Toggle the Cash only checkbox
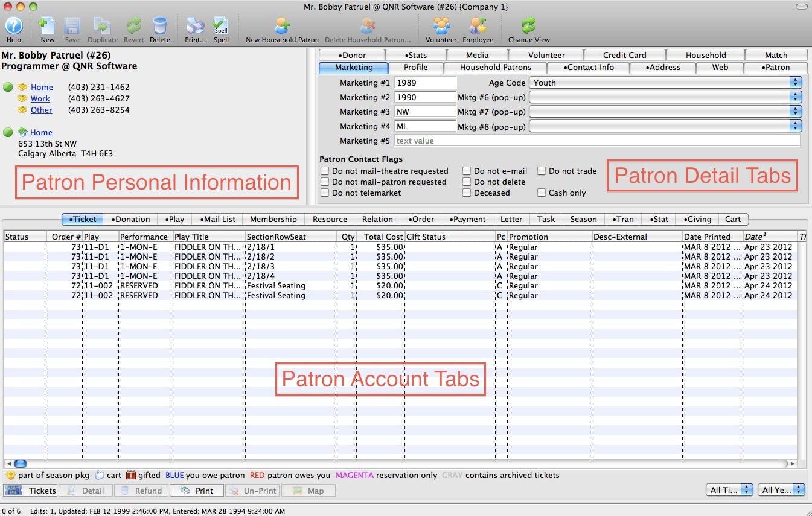 [x=542, y=193]
